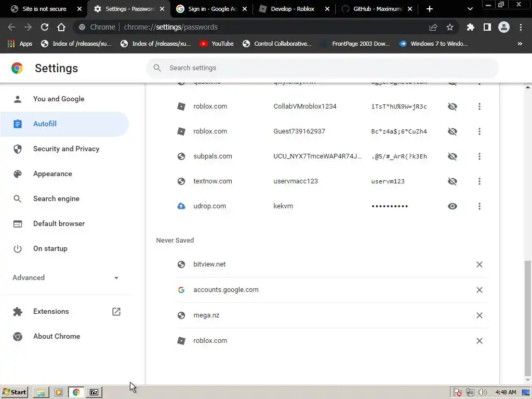Open Security and Privacy settings
This screenshot has width=532, height=399.
coord(64,149)
